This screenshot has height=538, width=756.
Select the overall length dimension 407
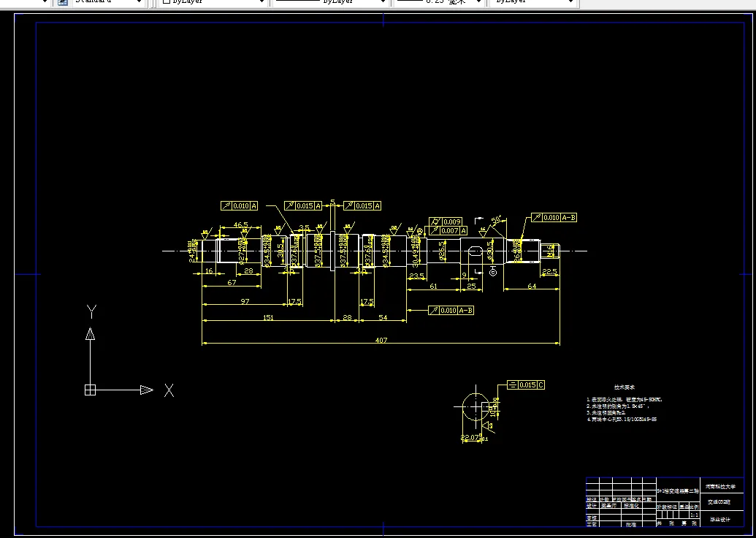(x=381, y=340)
